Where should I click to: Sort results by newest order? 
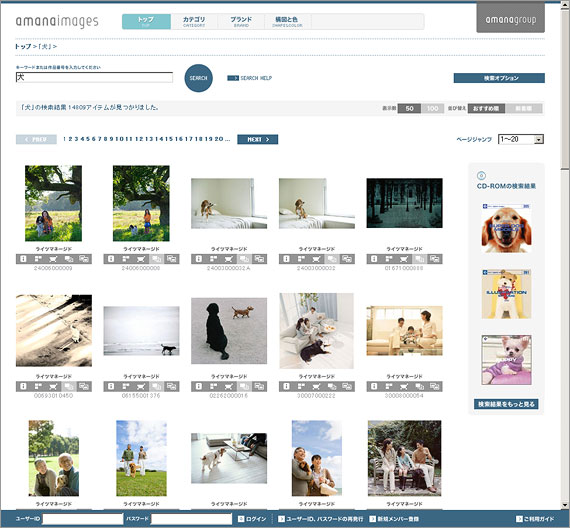pos(524,108)
